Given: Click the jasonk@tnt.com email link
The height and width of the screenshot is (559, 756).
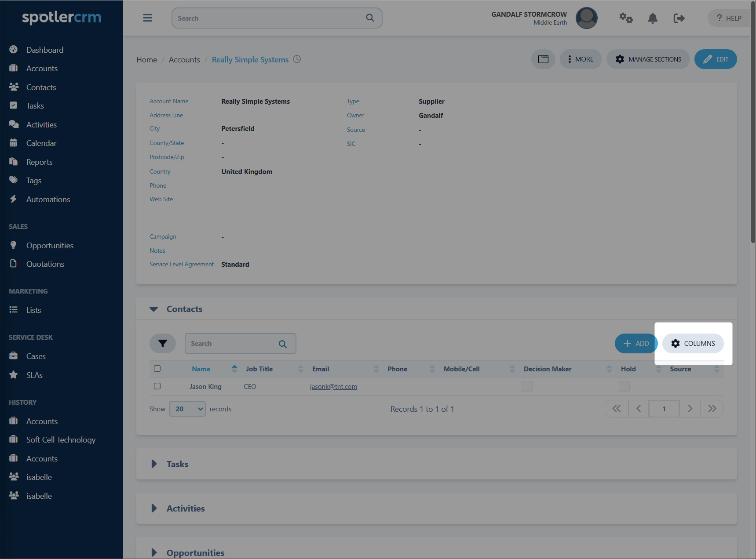Looking at the screenshot, I should pos(333,387).
